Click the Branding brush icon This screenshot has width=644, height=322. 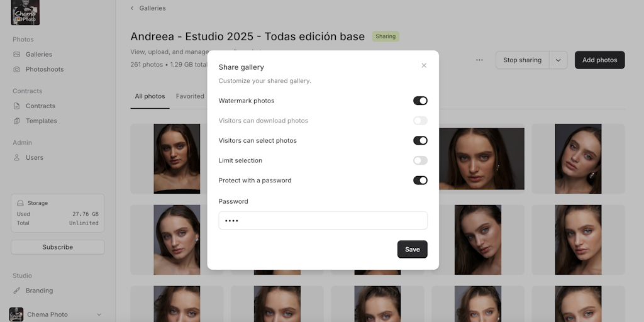[x=17, y=291]
